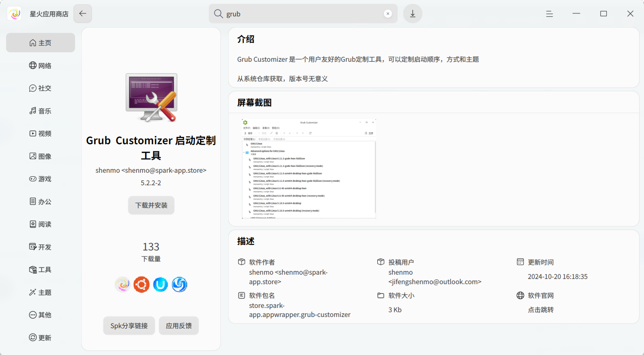Click the deepin platform badge
Image resolution: width=644 pixels, height=355 pixels.
[x=179, y=285]
